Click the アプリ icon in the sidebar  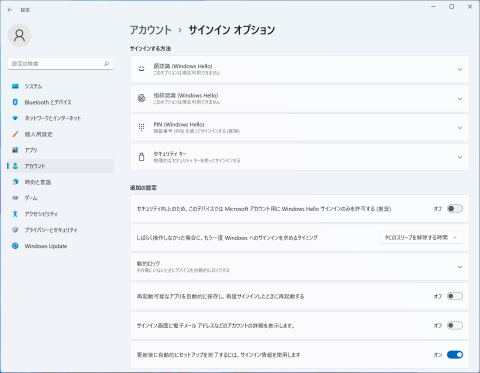[x=15, y=150]
